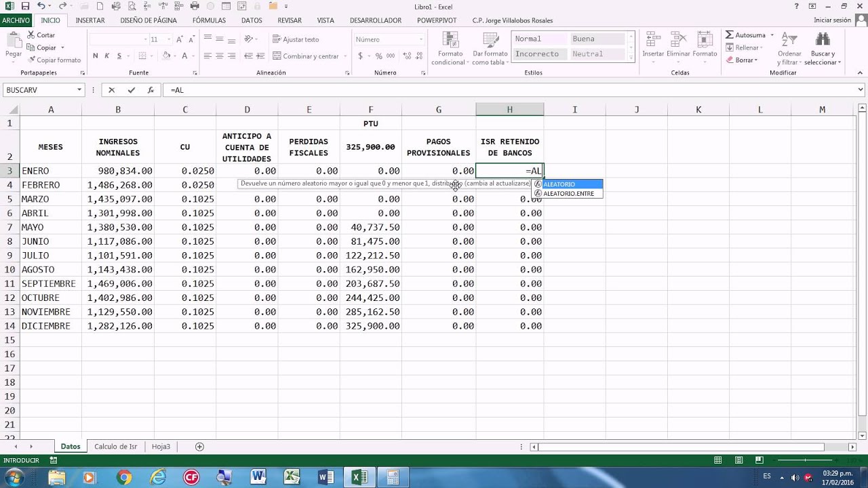Expand the Name Box dropdown
Viewport: 868px width, 488px height.
click(79, 89)
